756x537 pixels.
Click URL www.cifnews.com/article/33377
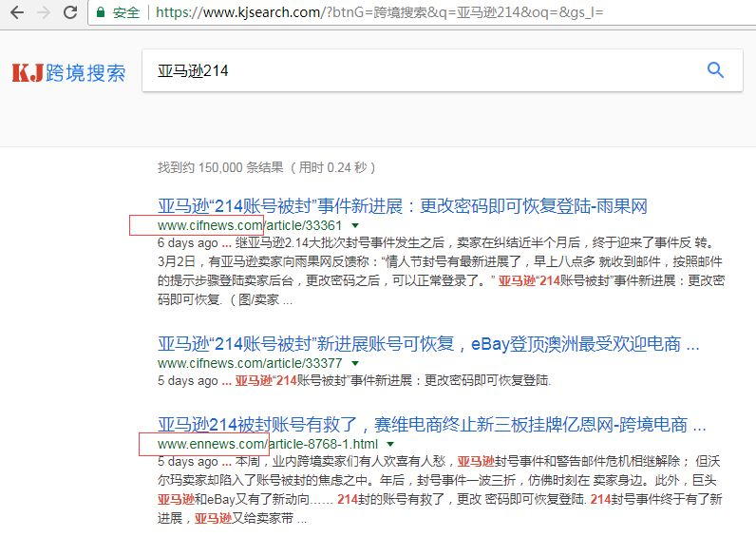click(249, 363)
